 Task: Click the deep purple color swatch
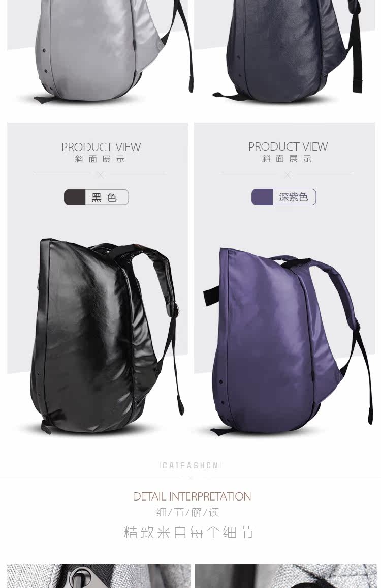click(262, 197)
